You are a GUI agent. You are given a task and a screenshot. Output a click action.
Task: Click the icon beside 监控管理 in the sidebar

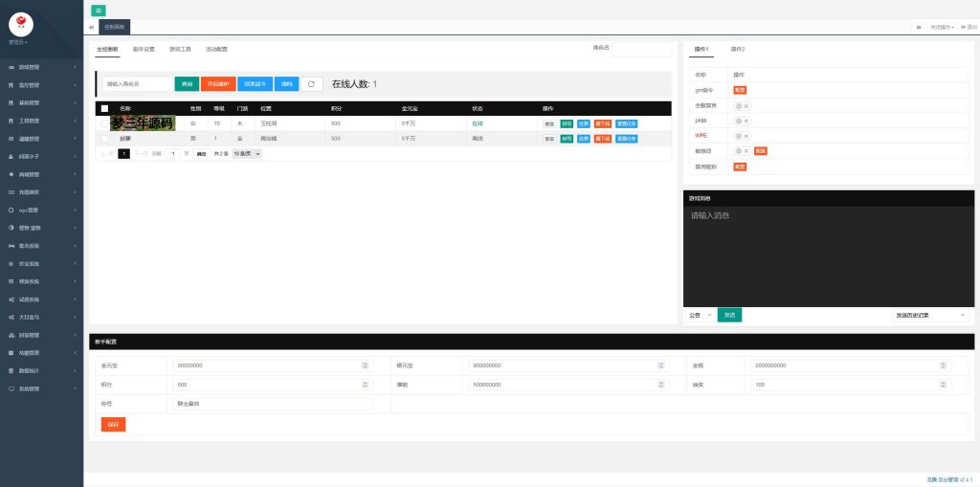[x=11, y=85]
